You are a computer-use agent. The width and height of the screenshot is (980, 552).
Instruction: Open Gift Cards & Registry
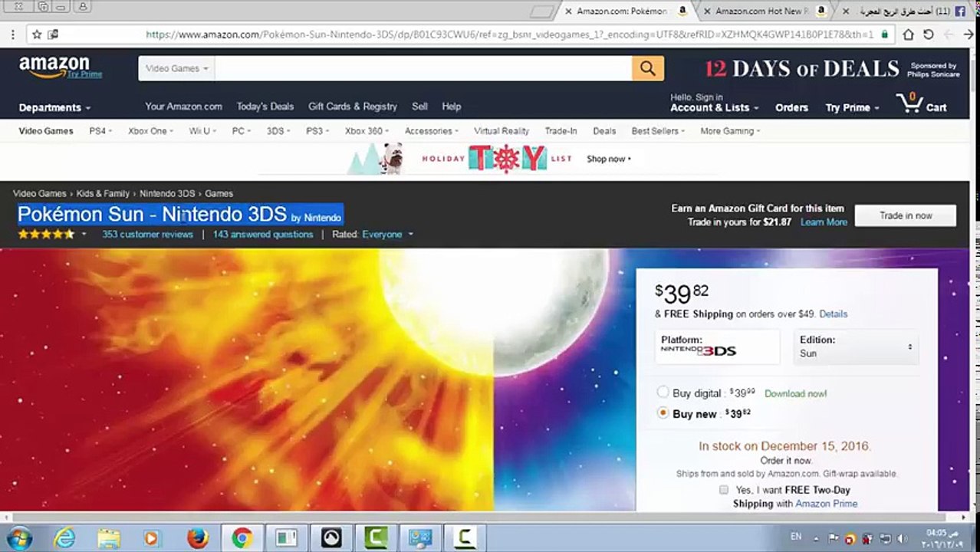pos(353,107)
